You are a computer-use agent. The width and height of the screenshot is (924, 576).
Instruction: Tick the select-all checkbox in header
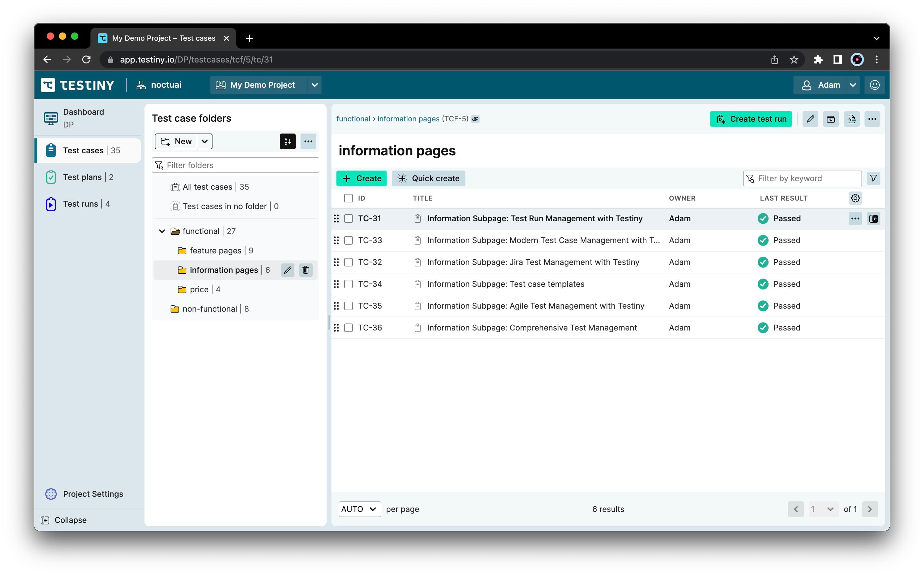348,198
